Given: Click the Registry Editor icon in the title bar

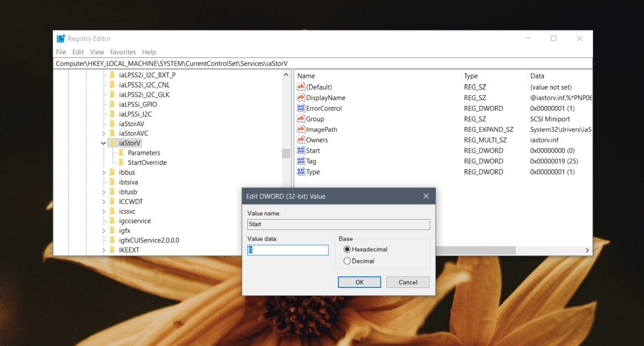Looking at the screenshot, I should (61, 38).
